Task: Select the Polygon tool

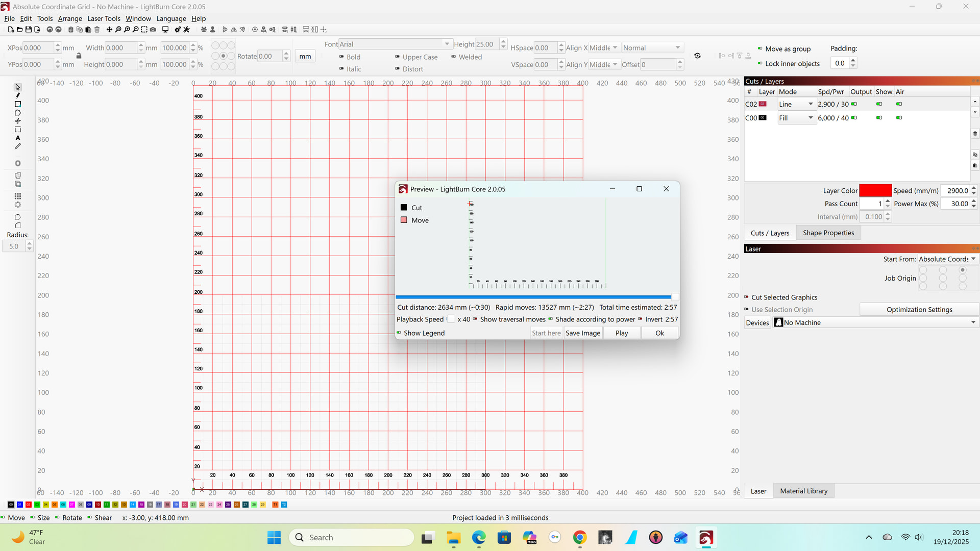Action: 18,113
